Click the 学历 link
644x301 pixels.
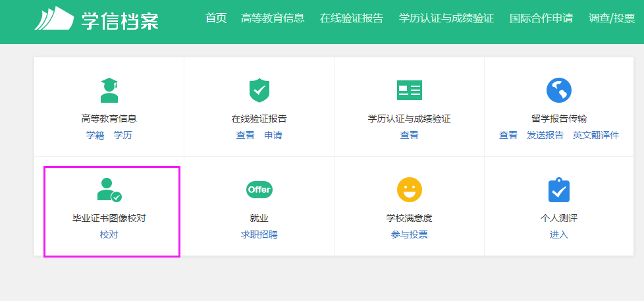[x=122, y=136]
